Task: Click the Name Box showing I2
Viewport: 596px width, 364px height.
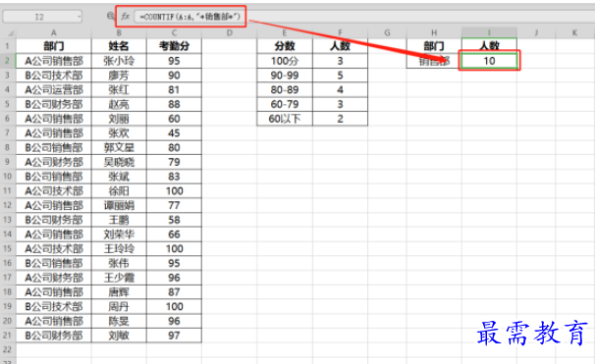Action: (x=42, y=17)
